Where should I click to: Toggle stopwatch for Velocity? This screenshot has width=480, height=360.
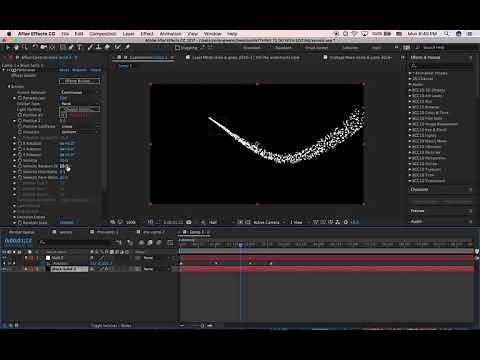(x=20, y=160)
